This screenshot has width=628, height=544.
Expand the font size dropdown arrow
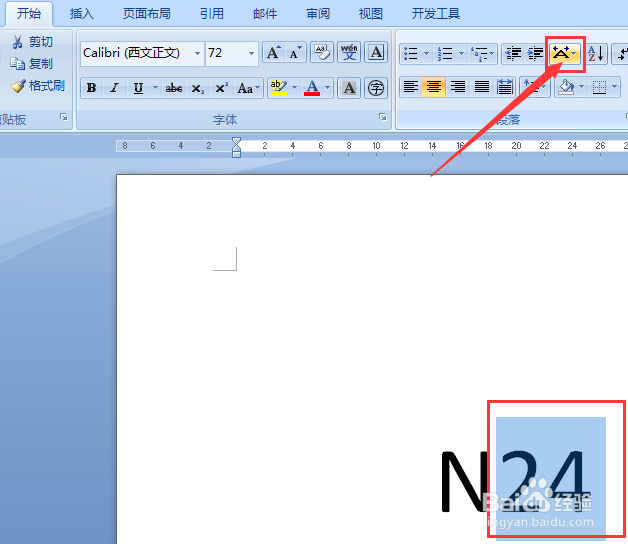[x=252, y=53]
